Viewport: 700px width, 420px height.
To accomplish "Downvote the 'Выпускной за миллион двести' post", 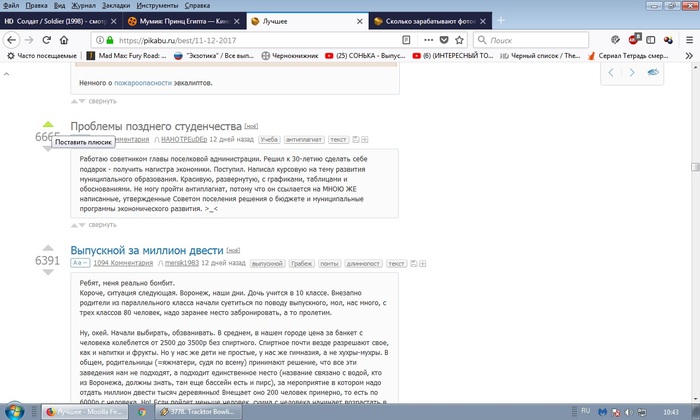I will (x=47, y=274).
